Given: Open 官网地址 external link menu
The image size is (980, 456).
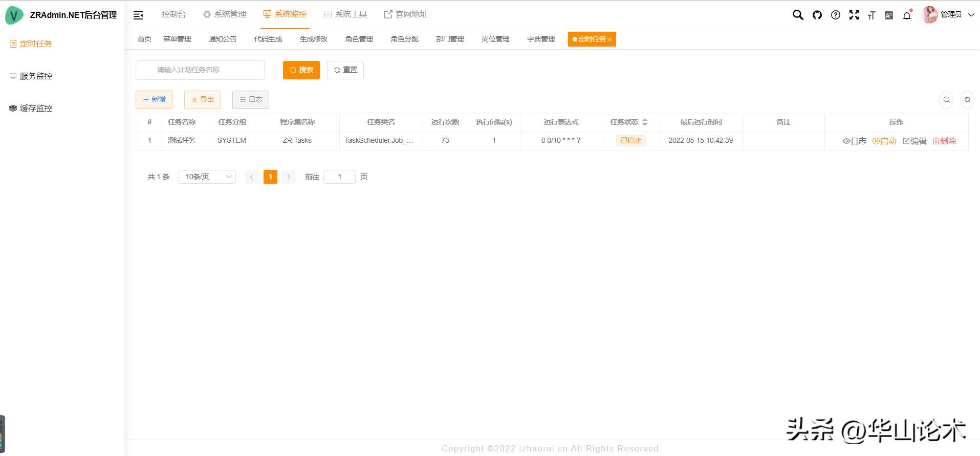Looking at the screenshot, I should coord(406,14).
